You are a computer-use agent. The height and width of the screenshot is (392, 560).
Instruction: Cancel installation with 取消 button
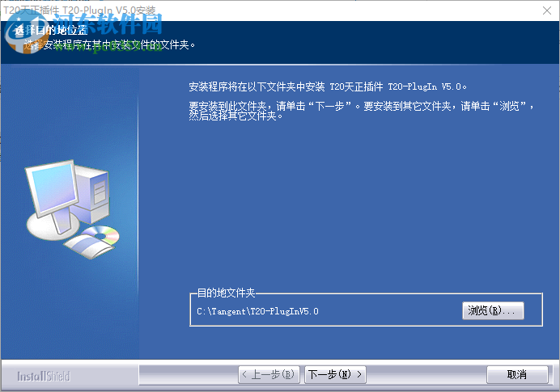pos(517,374)
